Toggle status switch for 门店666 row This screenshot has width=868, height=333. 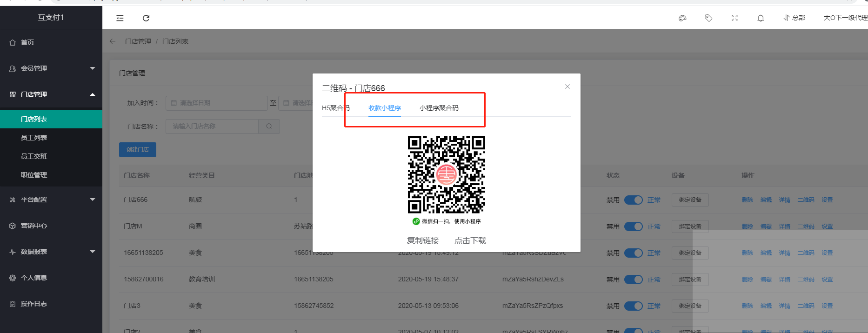[633, 200]
